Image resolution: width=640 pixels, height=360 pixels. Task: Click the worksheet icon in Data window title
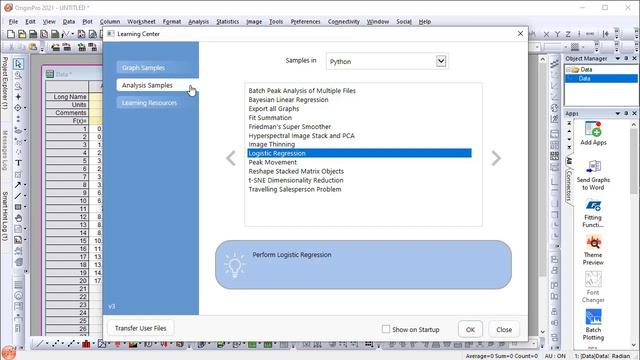(x=50, y=74)
